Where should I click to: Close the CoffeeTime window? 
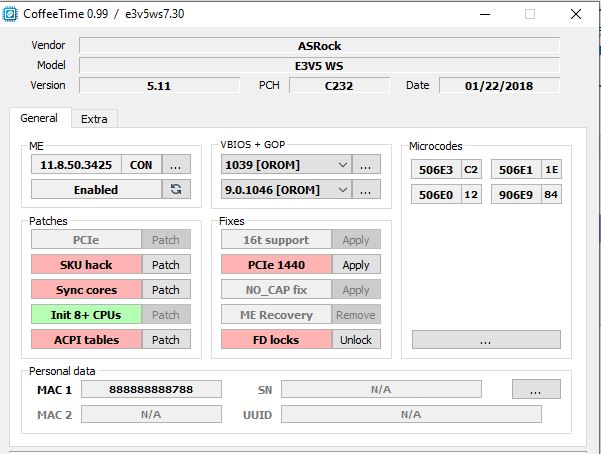tap(576, 14)
